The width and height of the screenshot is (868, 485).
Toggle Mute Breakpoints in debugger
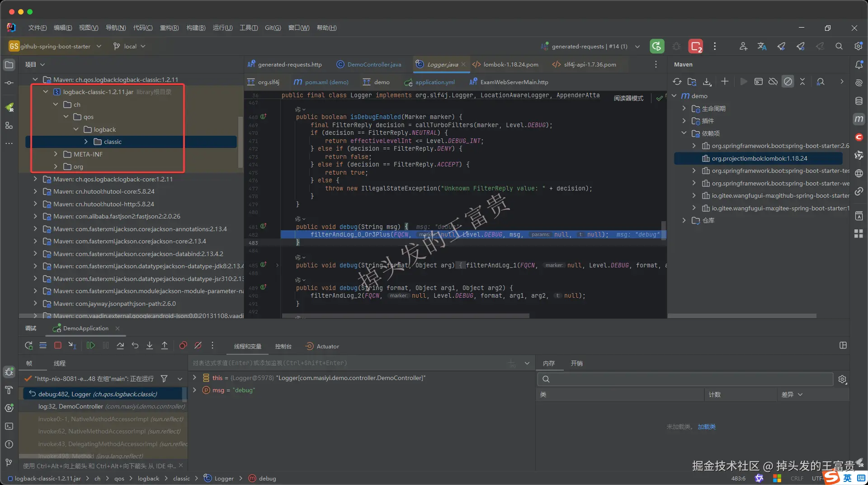tap(198, 346)
